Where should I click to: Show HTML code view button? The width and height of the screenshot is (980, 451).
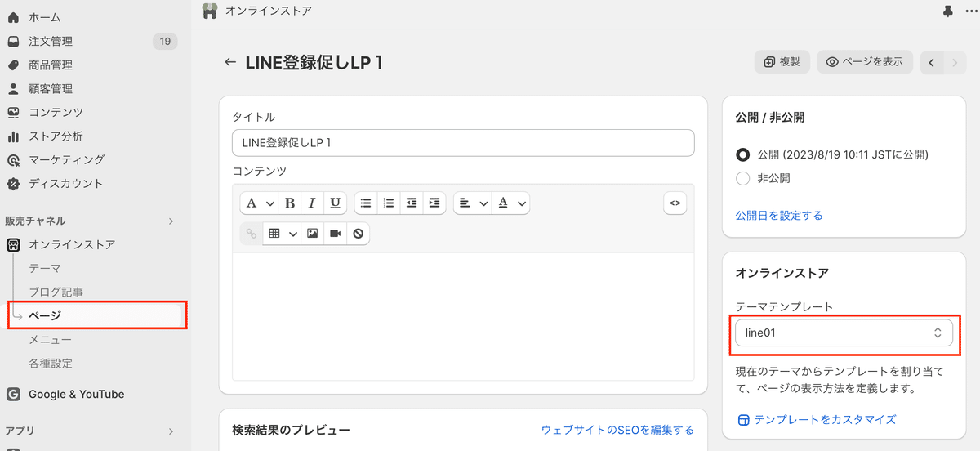pyautogui.click(x=675, y=203)
